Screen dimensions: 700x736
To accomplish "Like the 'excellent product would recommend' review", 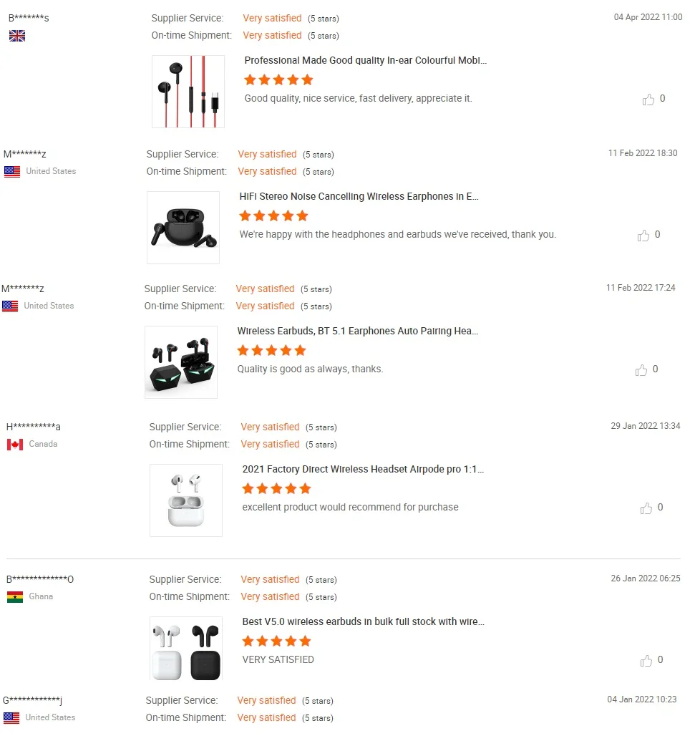I will click(646, 508).
